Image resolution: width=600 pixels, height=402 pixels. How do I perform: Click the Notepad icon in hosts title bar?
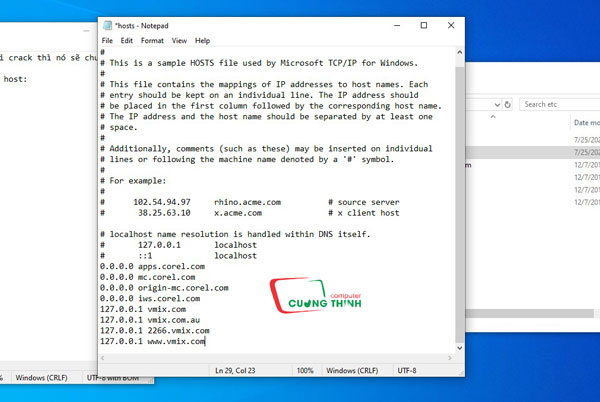click(108, 26)
